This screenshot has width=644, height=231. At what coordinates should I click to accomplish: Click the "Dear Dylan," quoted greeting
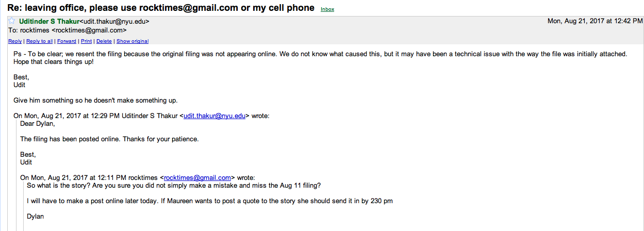(37, 124)
